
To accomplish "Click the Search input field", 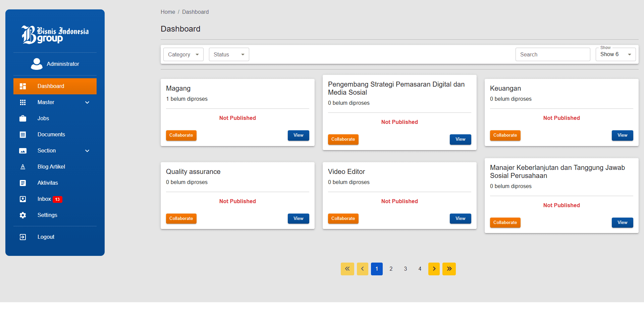I will tap(552, 54).
